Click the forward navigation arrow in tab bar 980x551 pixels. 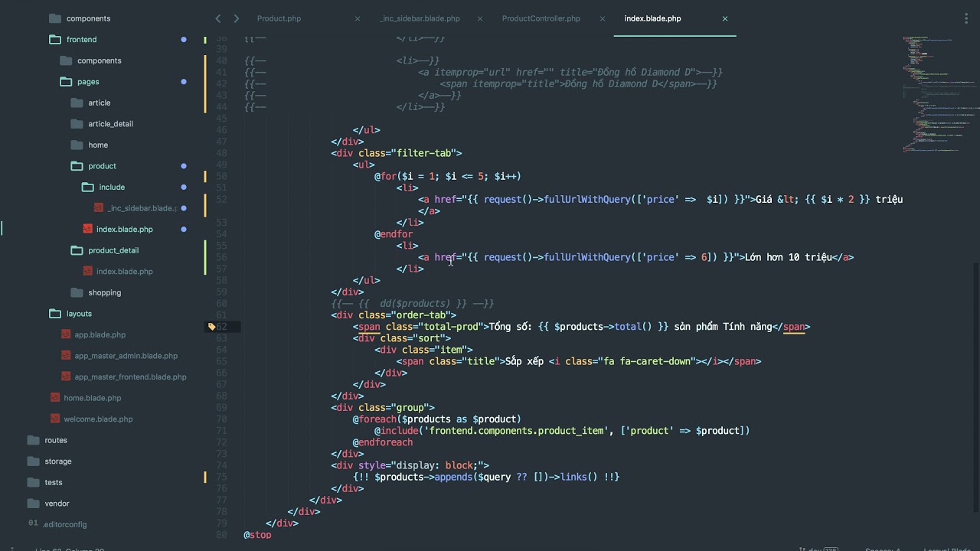coord(236,18)
